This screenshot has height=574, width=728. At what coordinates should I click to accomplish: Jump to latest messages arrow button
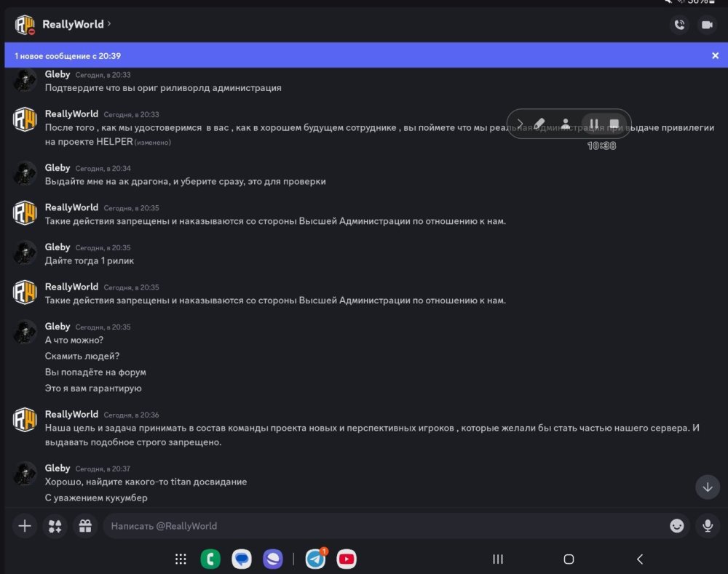(x=707, y=487)
